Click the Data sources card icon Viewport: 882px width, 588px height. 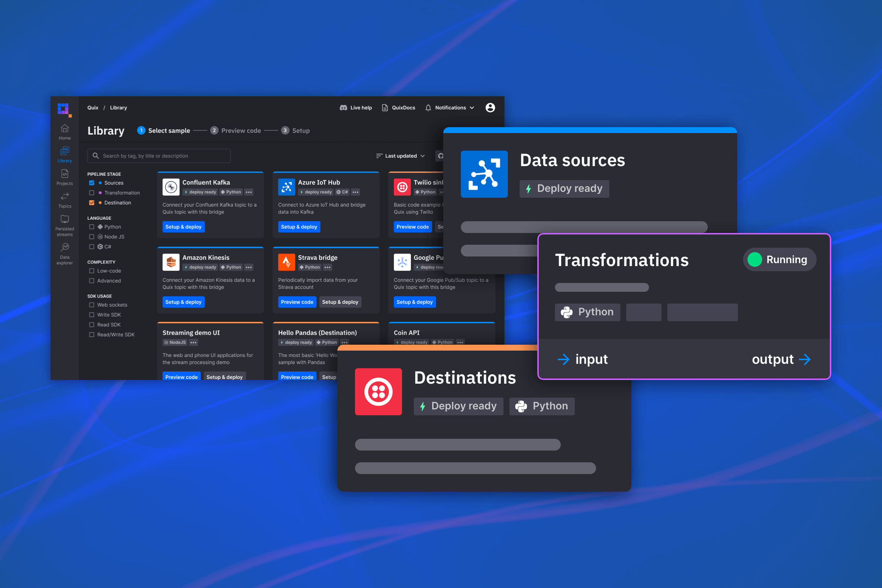(x=484, y=174)
